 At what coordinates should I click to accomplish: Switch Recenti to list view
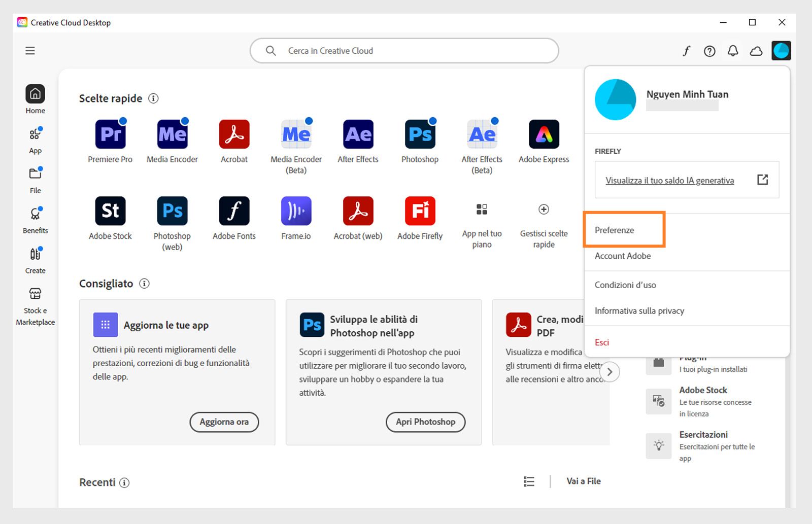(528, 481)
